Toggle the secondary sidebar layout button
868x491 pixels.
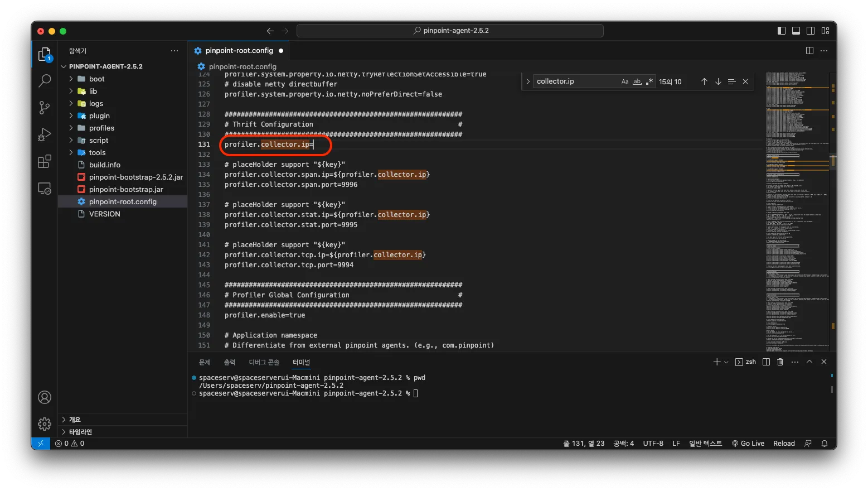click(x=811, y=31)
